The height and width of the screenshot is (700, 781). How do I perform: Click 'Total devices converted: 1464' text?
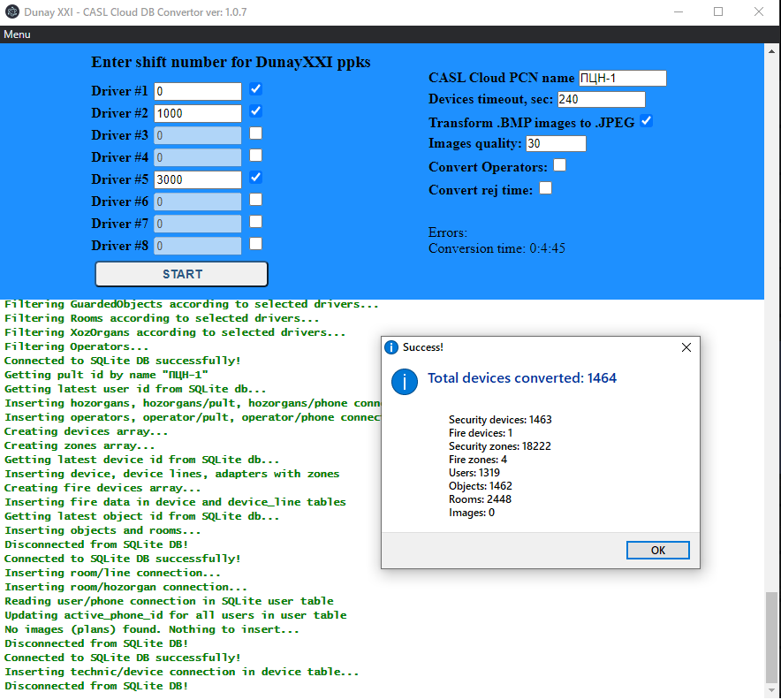pos(522,378)
